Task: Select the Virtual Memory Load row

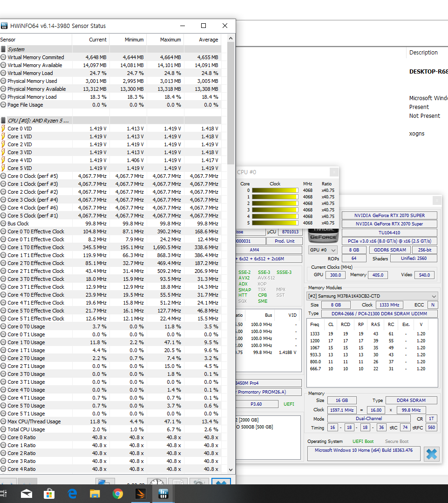Action: pyautogui.click(x=111, y=73)
